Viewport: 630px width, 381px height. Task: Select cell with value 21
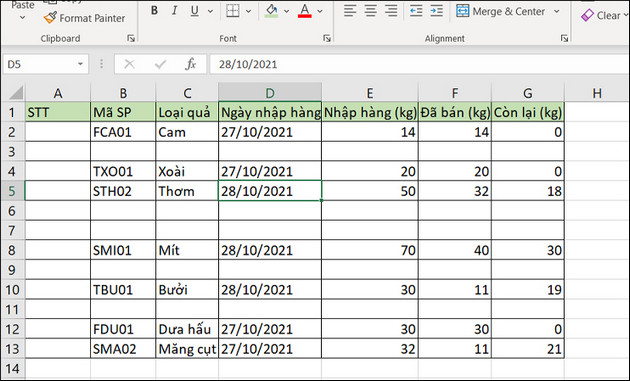[x=528, y=349]
